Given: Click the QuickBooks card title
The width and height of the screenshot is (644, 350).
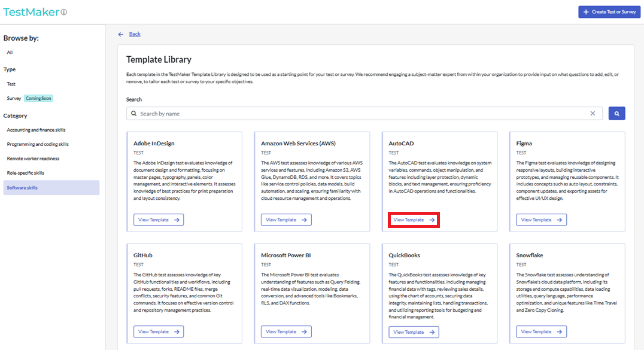Looking at the screenshot, I should tap(405, 255).
